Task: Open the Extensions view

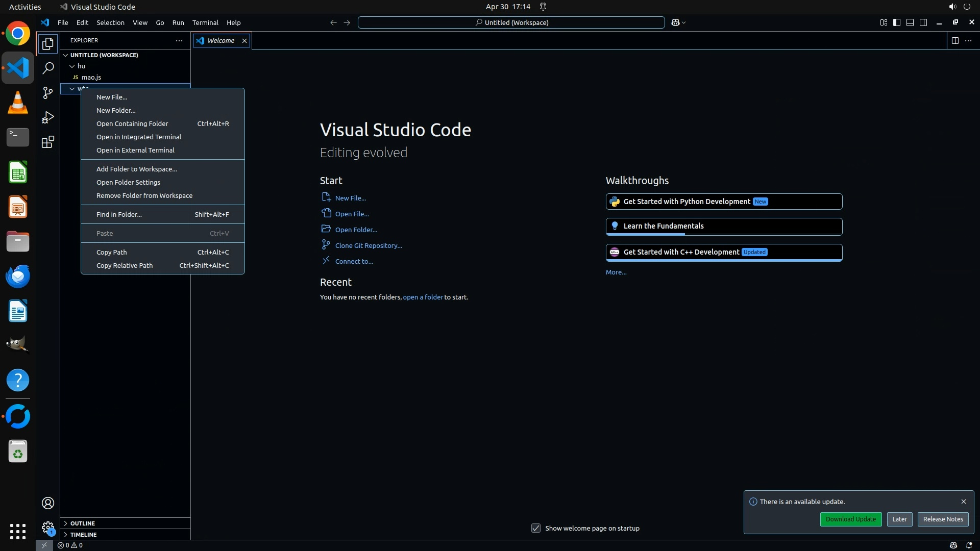Action: click(x=48, y=142)
